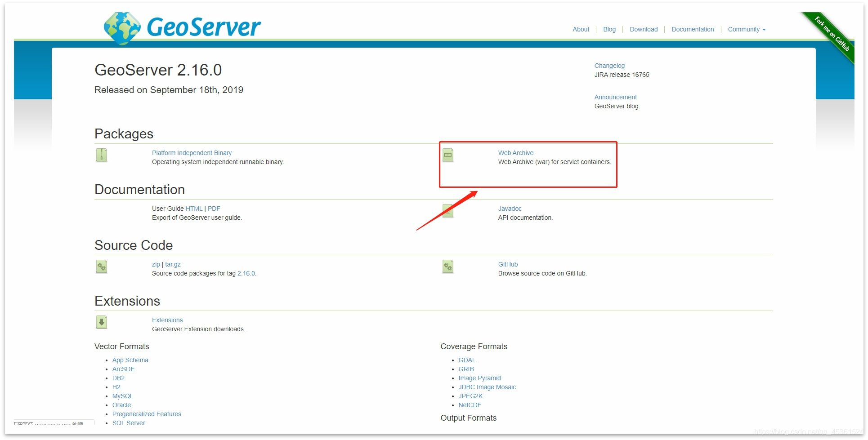Open the User Guide HTML link
The width and height of the screenshot is (868, 440).
[x=194, y=209]
